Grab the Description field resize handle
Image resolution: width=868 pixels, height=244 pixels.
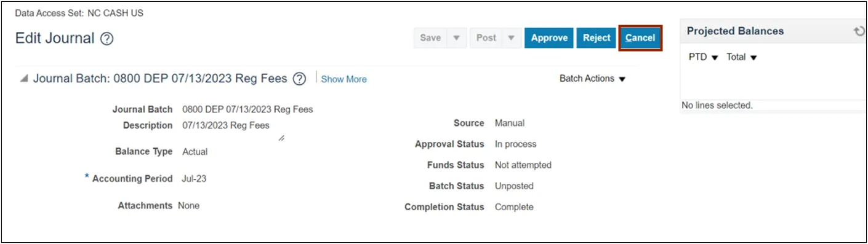pos(281,138)
